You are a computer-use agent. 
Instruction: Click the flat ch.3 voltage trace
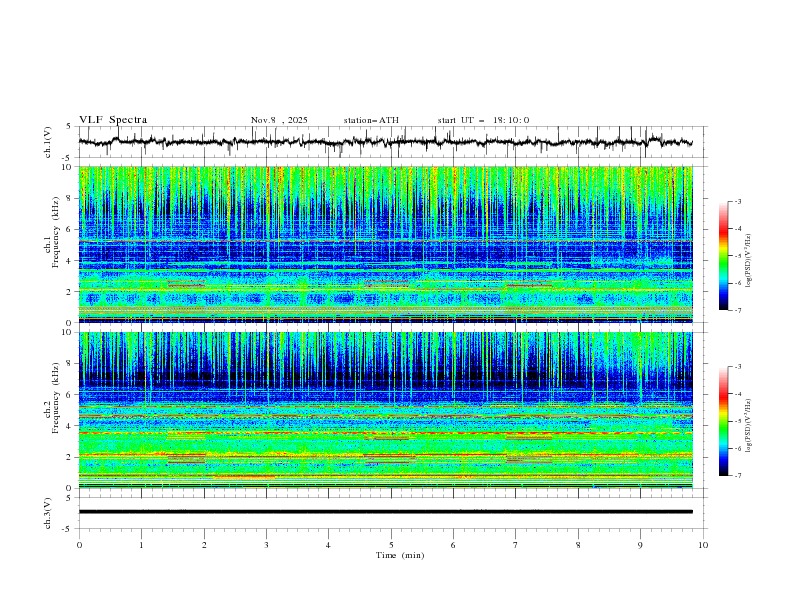coord(386,512)
